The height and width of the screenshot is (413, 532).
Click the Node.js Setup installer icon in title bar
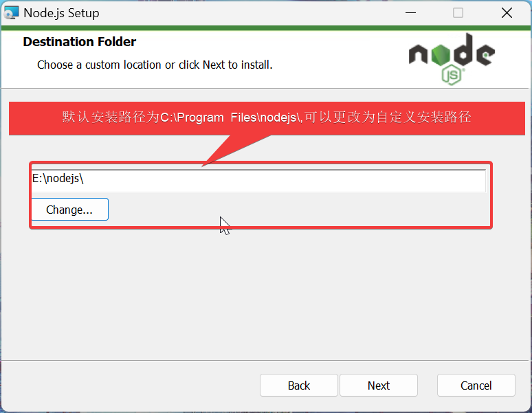click(11, 12)
